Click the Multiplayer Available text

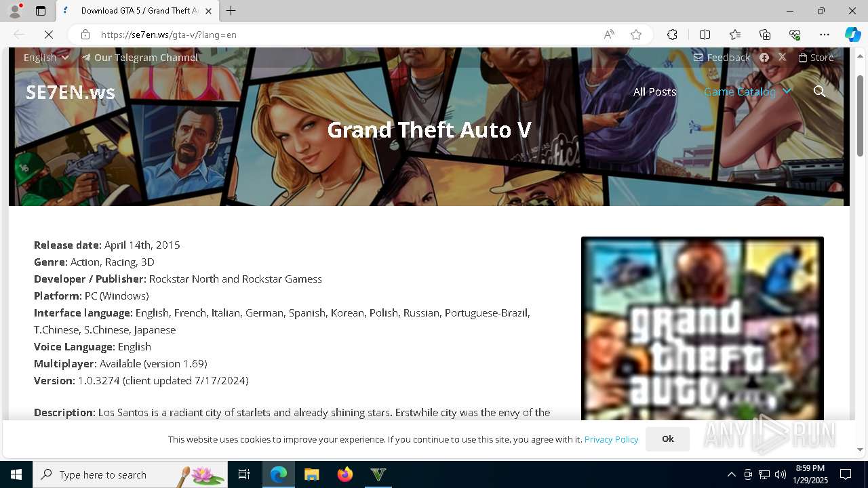click(x=121, y=363)
